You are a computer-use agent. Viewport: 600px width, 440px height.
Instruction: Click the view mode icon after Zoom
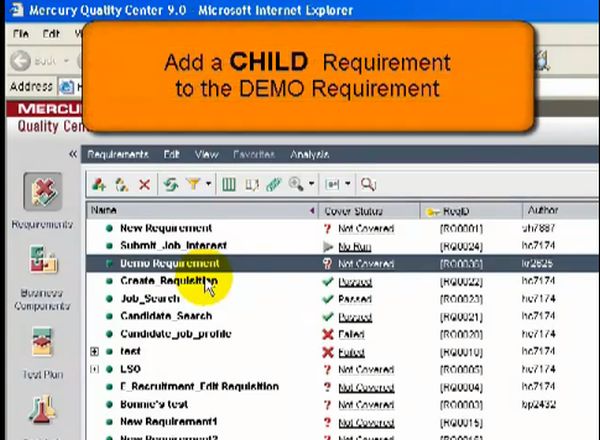click(332, 184)
